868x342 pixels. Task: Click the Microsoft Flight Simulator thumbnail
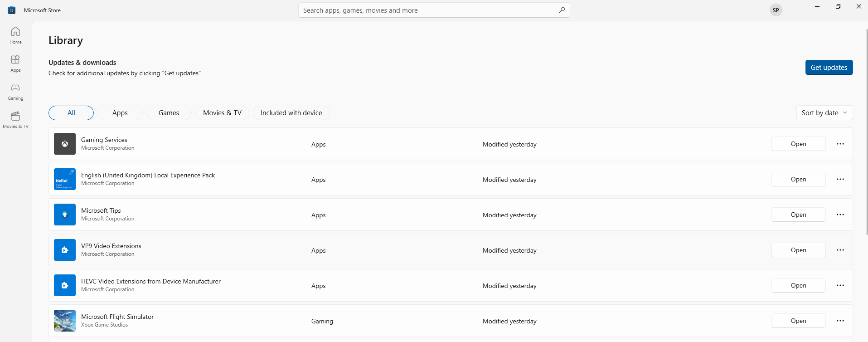coord(65,321)
